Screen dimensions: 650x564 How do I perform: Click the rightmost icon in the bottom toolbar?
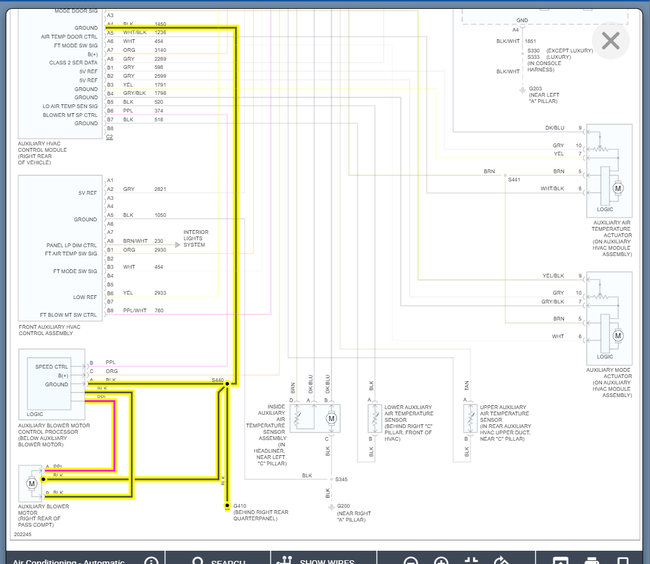point(624,560)
